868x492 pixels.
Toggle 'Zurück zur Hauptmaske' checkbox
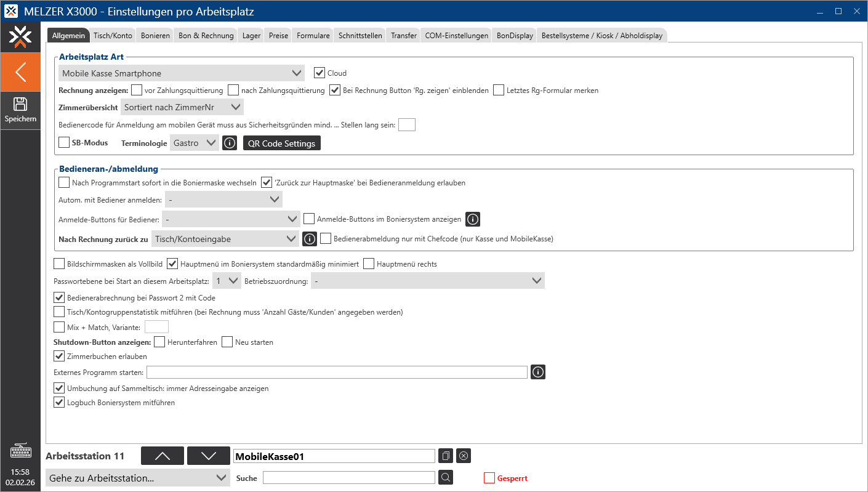click(267, 182)
